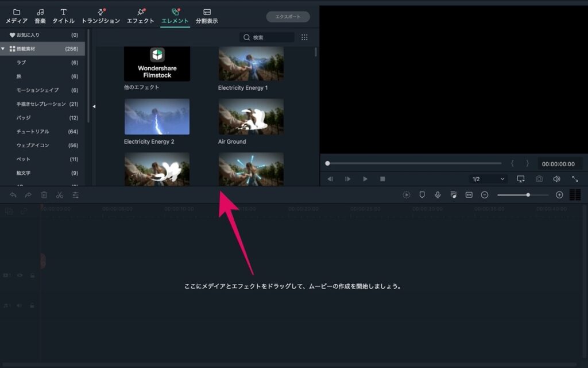Click the zoom-to-fit timeline icon
Screen dimensions: 588x368
[x=469, y=195]
